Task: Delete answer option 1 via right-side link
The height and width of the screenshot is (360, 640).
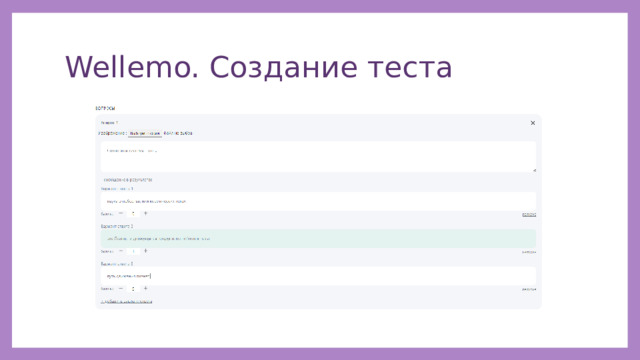Action: tap(529, 215)
